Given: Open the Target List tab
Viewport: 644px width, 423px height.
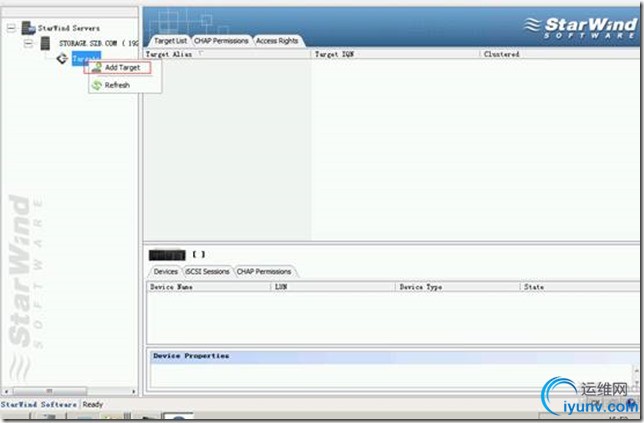Looking at the screenshot, I should click(170, 41).
